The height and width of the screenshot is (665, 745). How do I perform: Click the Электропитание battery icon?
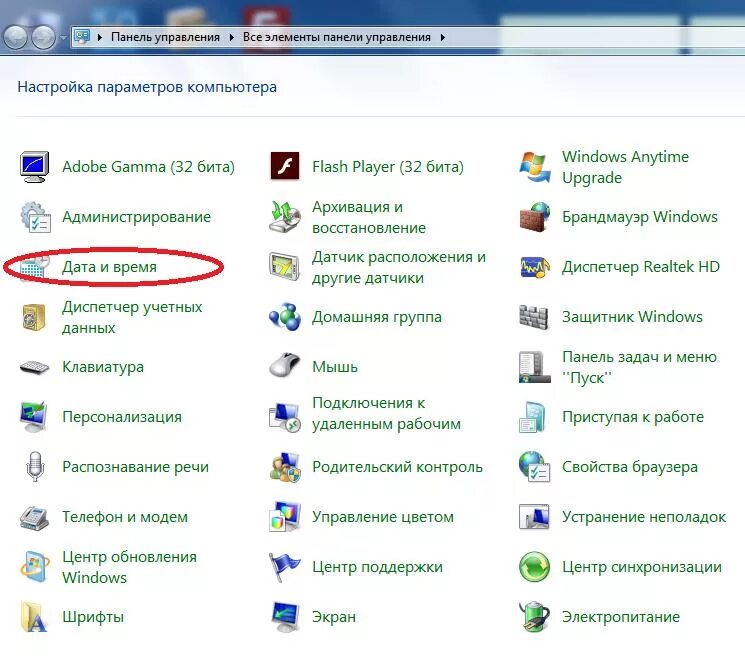[535, 617]
